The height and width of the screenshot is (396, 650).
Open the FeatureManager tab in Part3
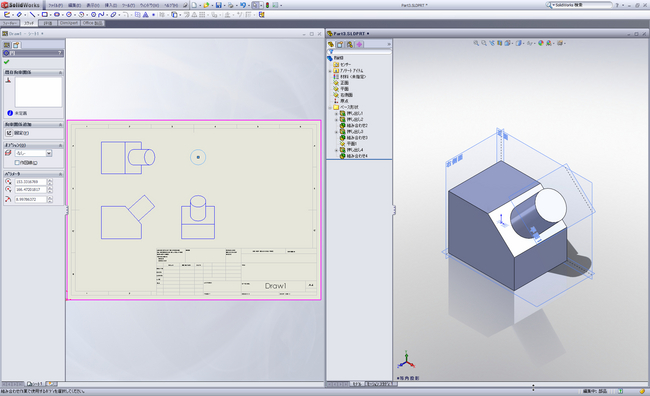331,44
